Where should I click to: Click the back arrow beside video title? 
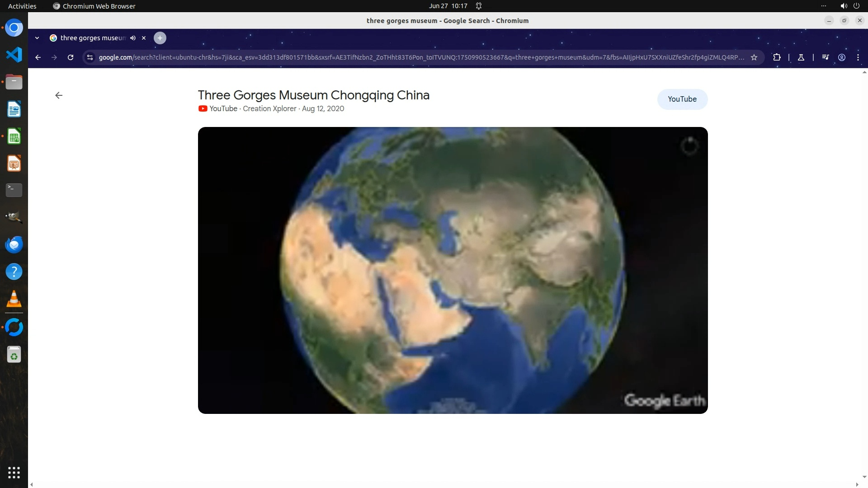coord(59,95)
